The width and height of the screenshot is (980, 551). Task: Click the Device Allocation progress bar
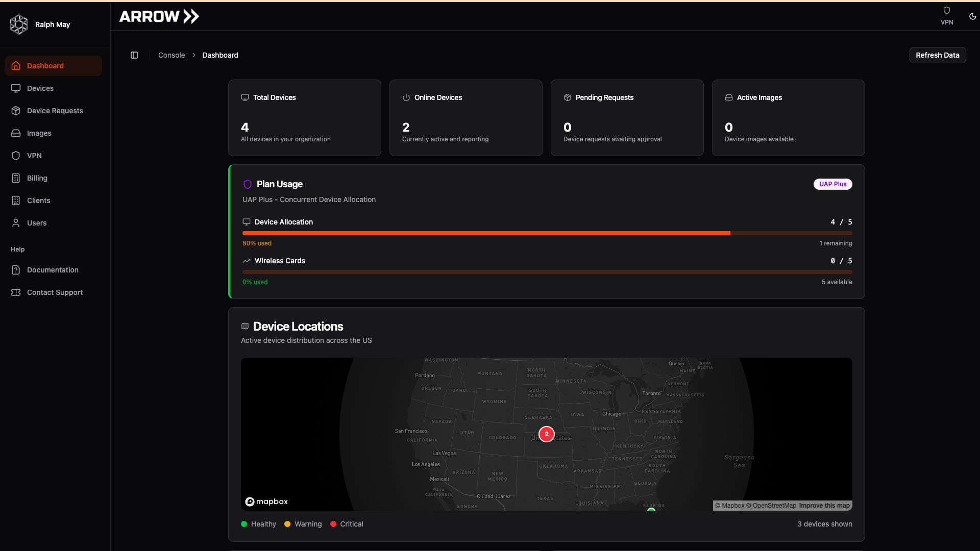coord(546,233)
